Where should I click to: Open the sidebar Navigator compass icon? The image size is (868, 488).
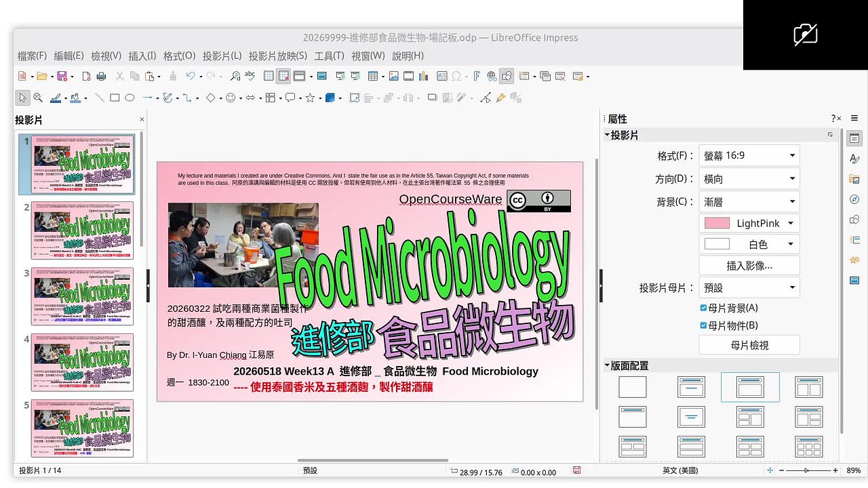click(x=854, y=199)
